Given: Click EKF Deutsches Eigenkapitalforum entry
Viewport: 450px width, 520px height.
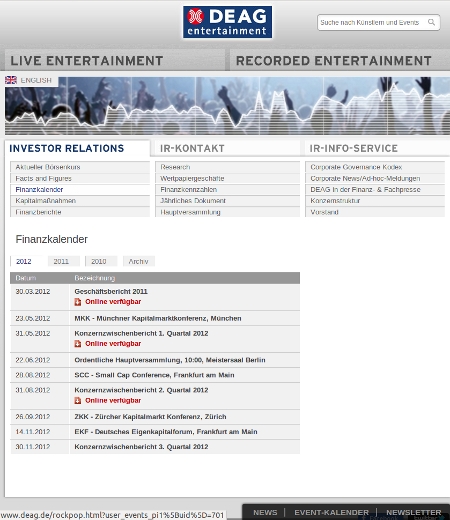Looking at the screenshot, I should (166, 432).
